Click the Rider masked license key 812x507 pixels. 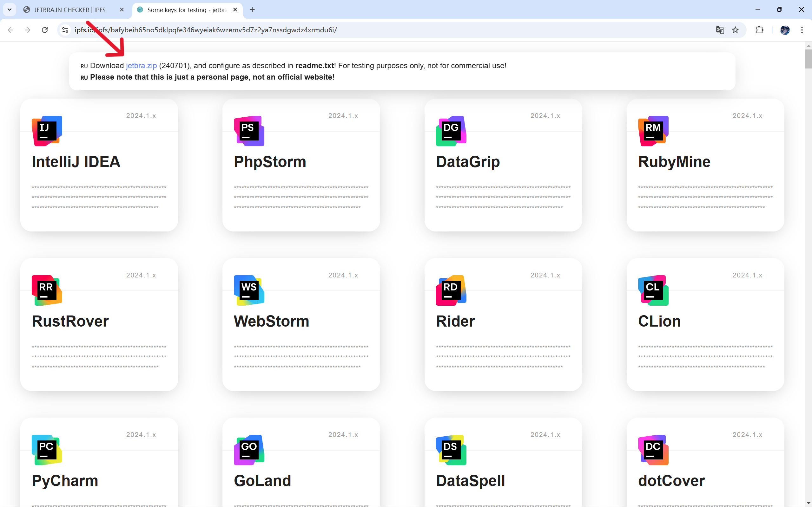click(x=503, y=357)
